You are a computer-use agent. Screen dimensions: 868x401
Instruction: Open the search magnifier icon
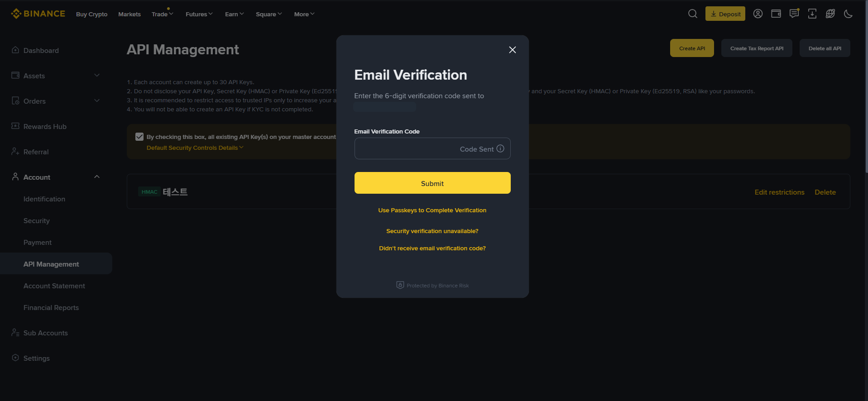pos(693,14)
